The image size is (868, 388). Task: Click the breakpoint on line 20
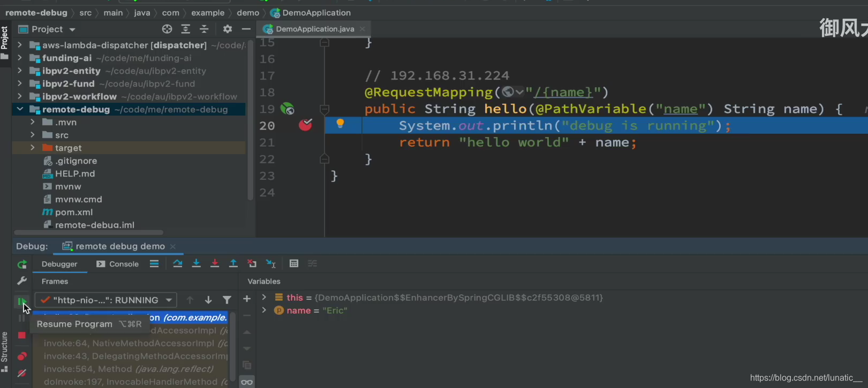(305, 125)
